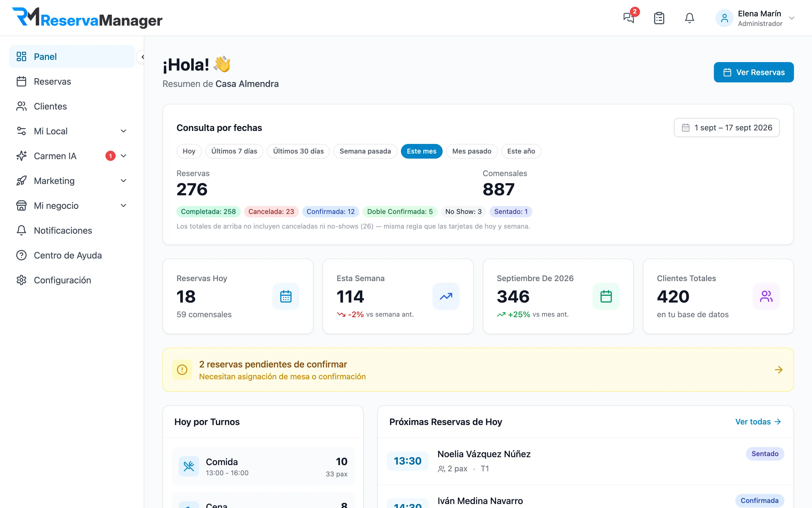Image resolution: width=812 pixels, height=508 pixels.
Task: Select the Este mes filter
Action: click(422, 151)
